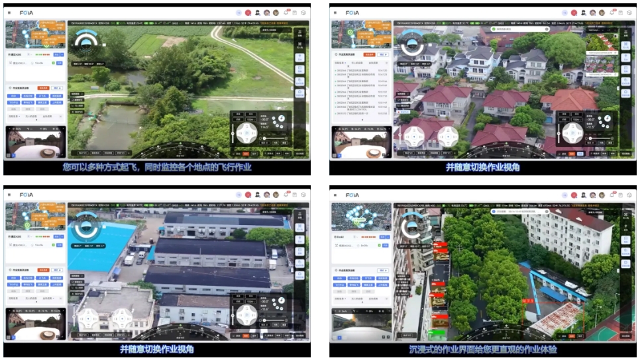
Task: Click the red circular avatar icon in the red-roof houses screen header
Action: pos(574,13)
